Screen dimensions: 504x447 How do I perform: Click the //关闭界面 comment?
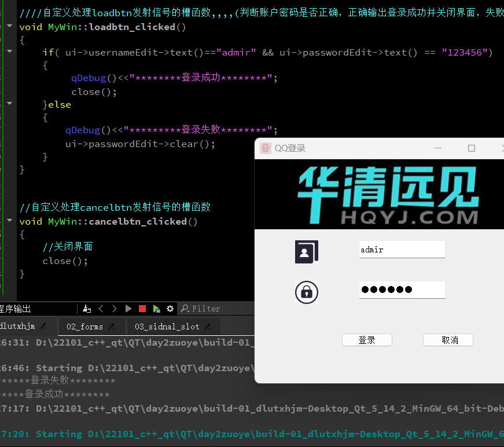pos(68,247)
